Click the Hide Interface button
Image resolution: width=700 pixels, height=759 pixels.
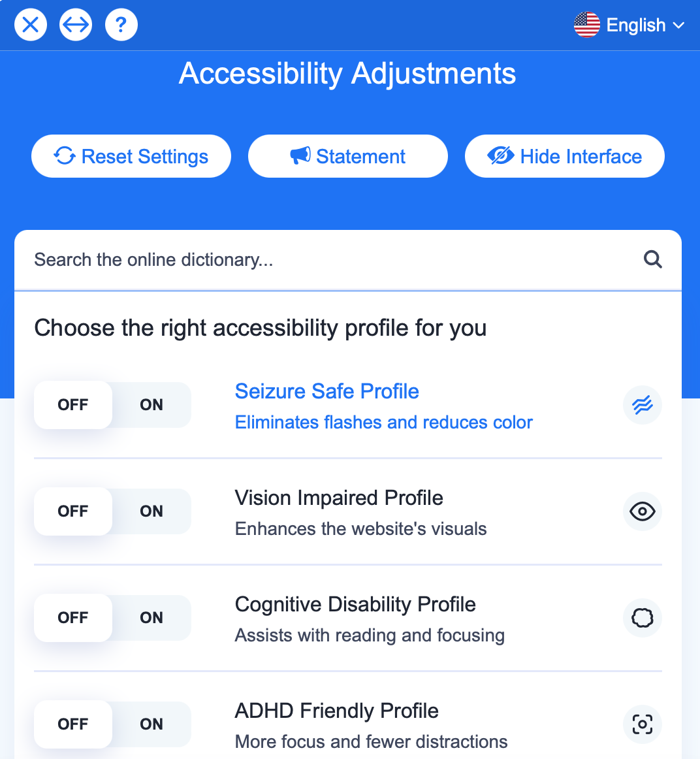pos(565,156)
